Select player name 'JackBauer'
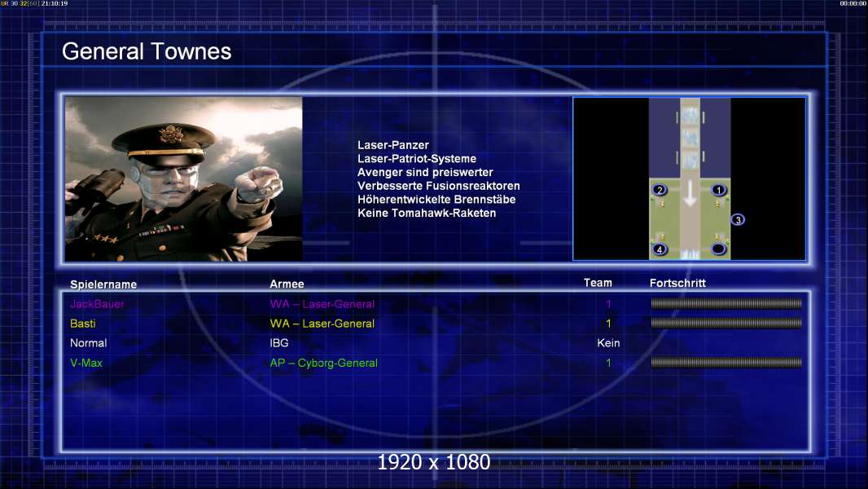Viewport: 868px width, 489px height. click(x=97, y=304)
